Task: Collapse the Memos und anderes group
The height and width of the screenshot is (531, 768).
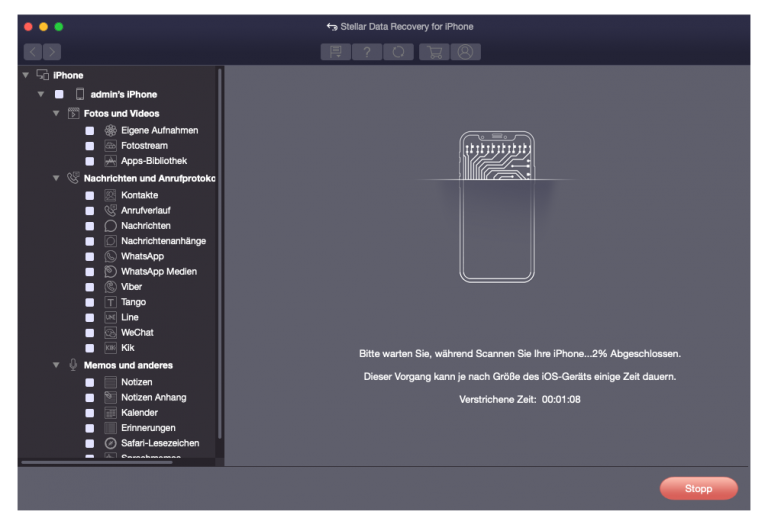Action: tap(56, 365)
